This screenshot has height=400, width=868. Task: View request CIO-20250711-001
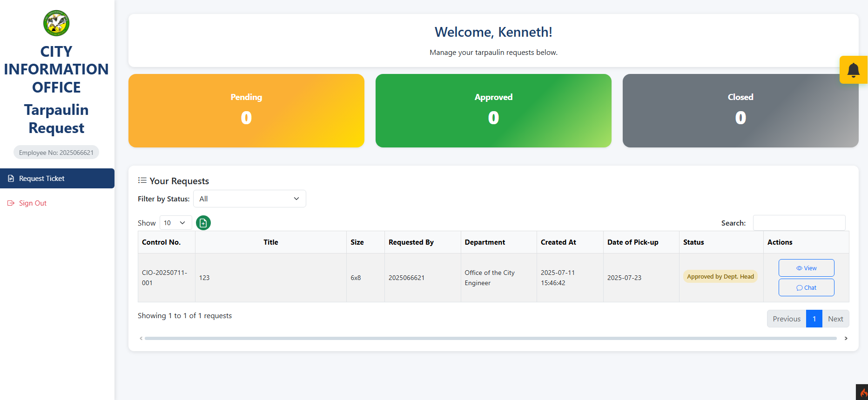coord(806,268)
